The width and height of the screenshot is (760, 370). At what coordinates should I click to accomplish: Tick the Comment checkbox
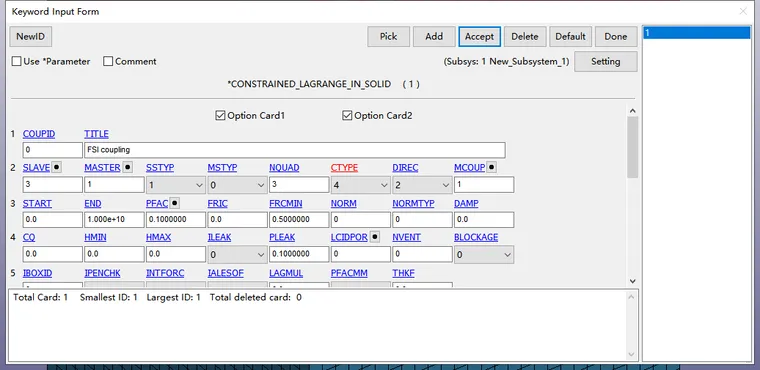click(x=108, y=62)
